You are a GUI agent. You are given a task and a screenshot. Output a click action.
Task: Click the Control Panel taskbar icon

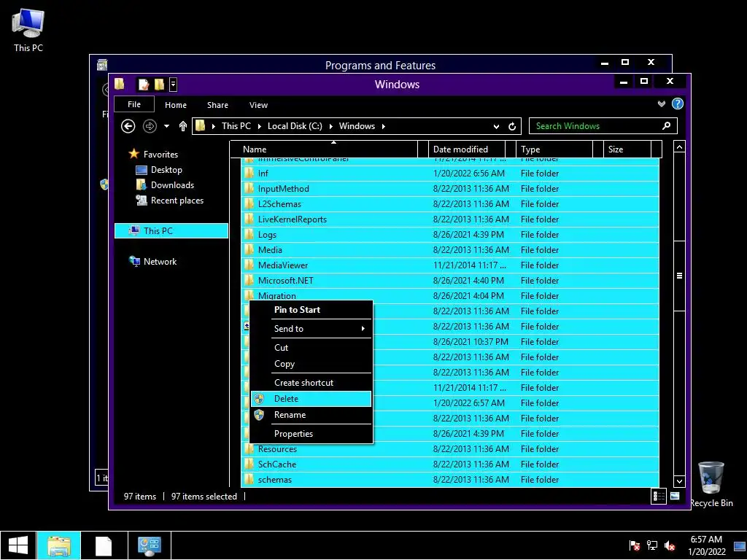tap(149, 545)
